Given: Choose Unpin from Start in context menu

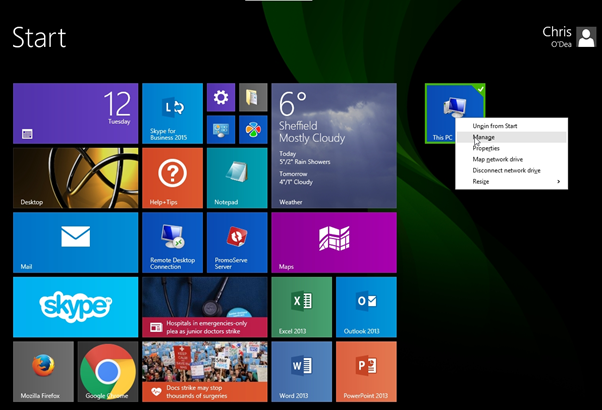Looking at the screenshot, I should click(511, 126).
